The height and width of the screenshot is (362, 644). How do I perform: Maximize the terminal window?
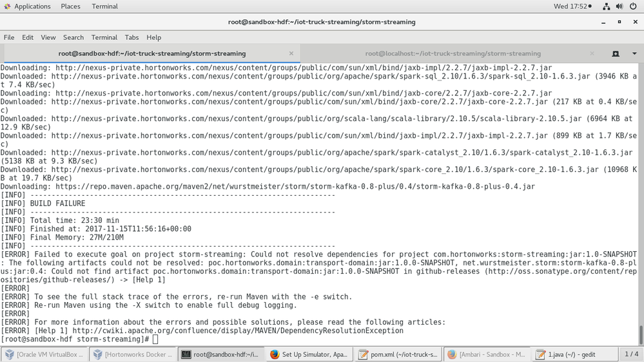620,22
